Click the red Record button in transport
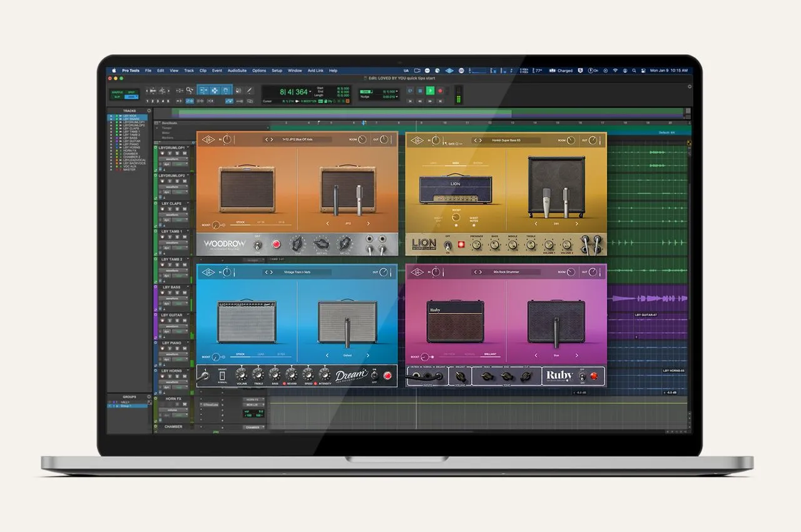 point(440,91)
